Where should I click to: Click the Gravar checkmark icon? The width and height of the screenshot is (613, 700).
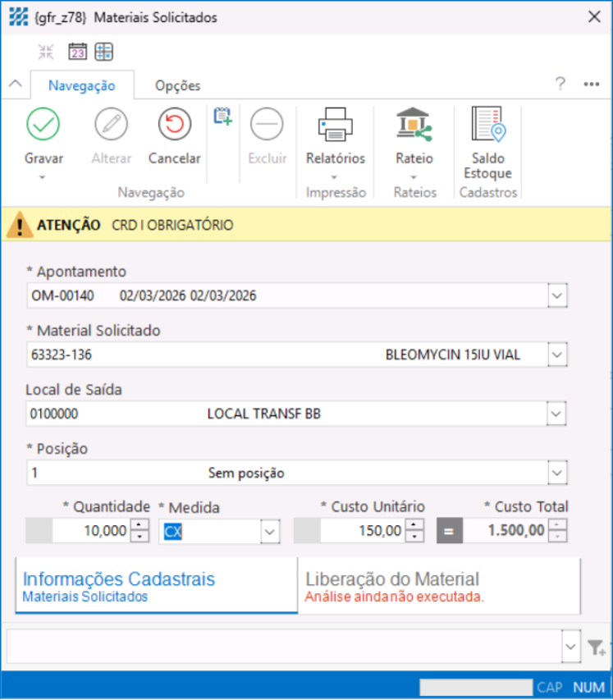[43, 125]
